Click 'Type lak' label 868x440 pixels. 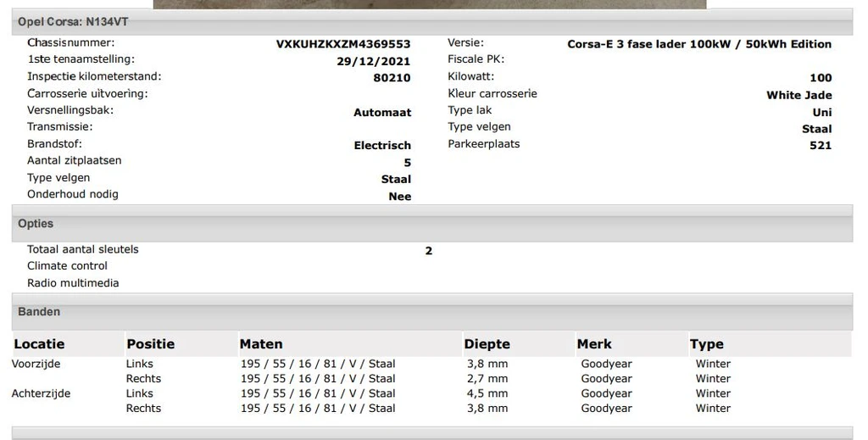(x=470, y=110)
